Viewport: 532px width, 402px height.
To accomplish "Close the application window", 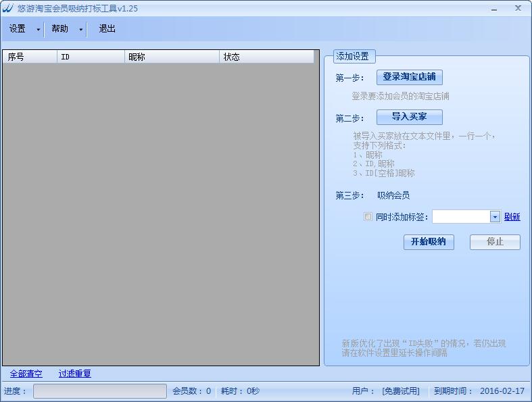I will pos(518,8).
